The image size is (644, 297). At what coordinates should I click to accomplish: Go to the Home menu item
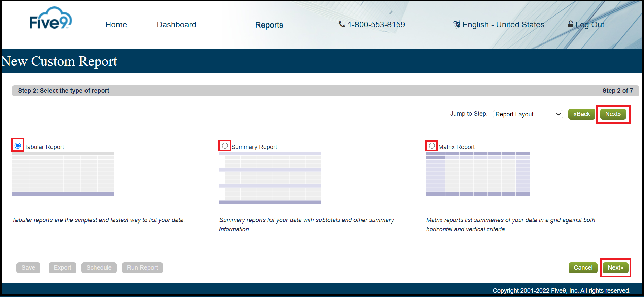tap(116, 25)
